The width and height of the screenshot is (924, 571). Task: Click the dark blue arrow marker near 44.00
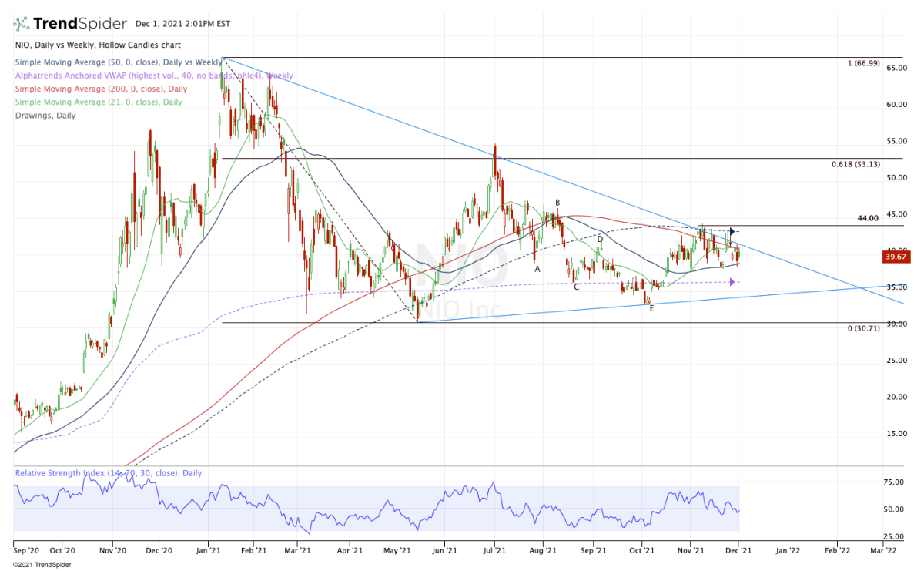(x=732, y=231)
